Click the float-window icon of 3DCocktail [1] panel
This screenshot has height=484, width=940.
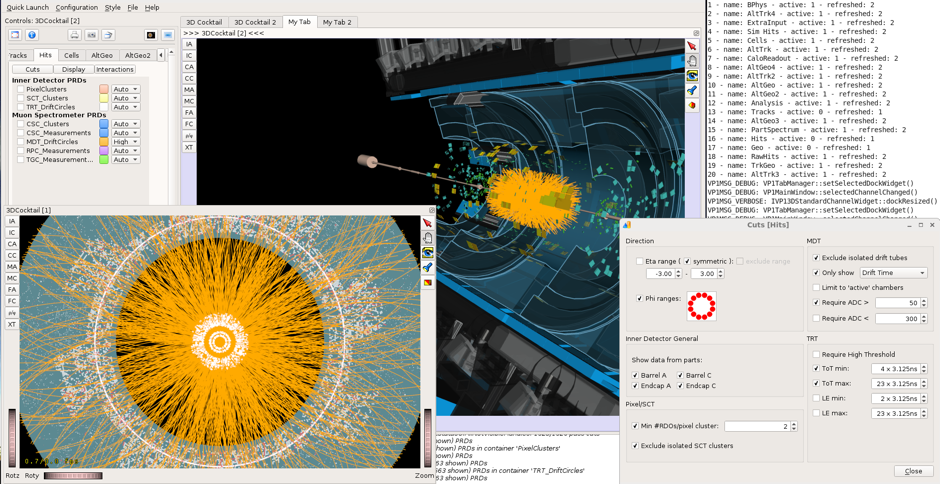tap(432, 211)
